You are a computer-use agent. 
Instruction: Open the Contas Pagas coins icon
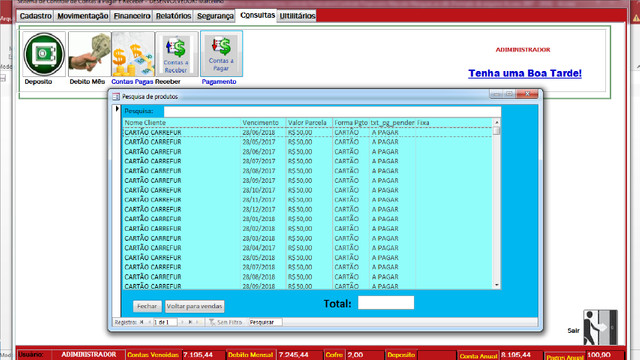point(133,54)
